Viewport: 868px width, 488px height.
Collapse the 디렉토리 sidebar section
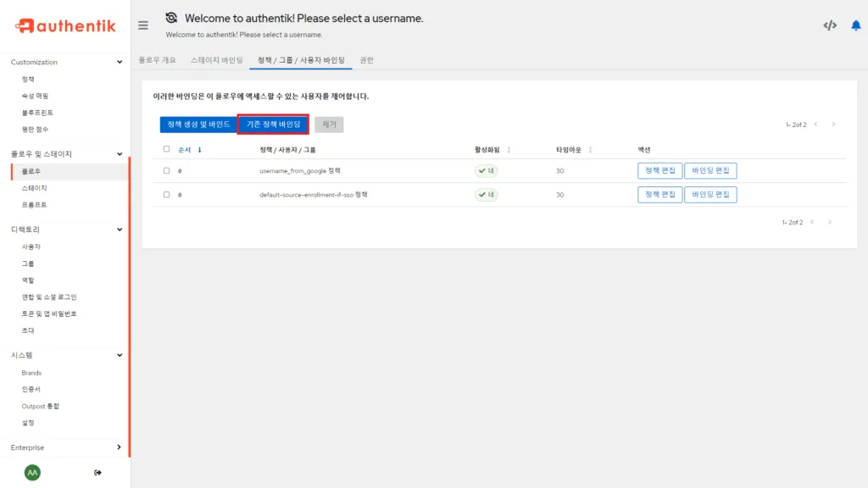pos(119,230)
